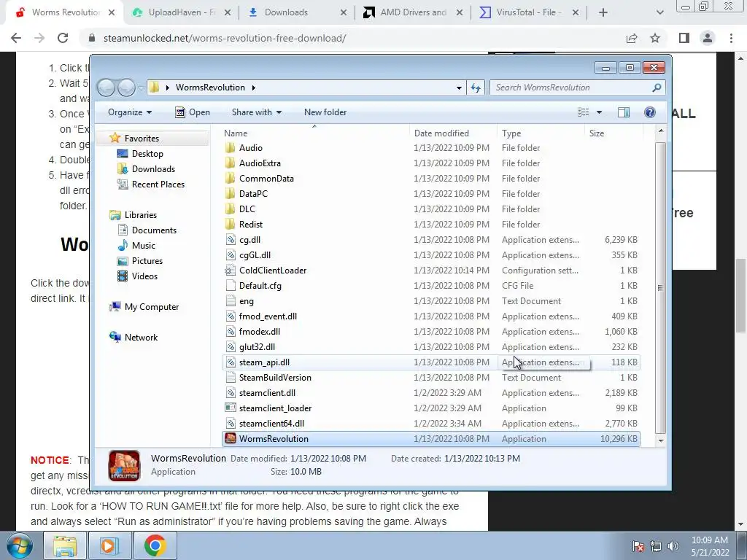The height and width of the screenshot is (560, 747).
Task: Open Chrome side panel icon
Action: 684,38
